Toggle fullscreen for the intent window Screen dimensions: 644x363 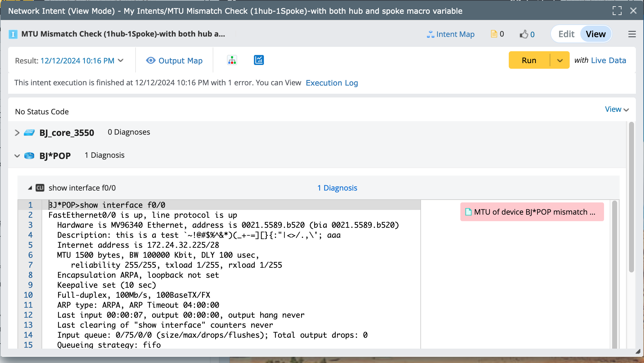click(617, 11)
